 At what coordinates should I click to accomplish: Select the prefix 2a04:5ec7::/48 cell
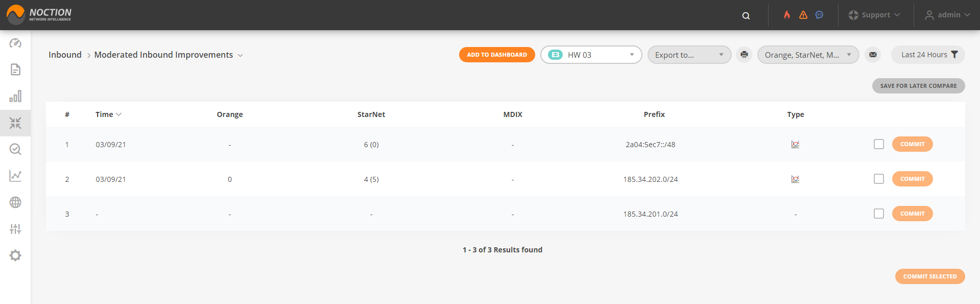(x=651, y=145)
